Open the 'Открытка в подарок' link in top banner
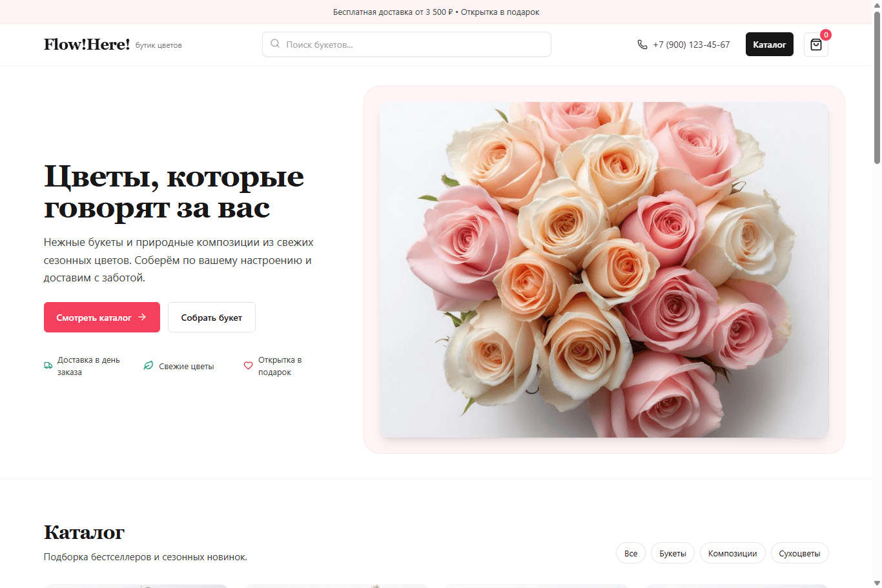882x588 pixels. (500, 12)
